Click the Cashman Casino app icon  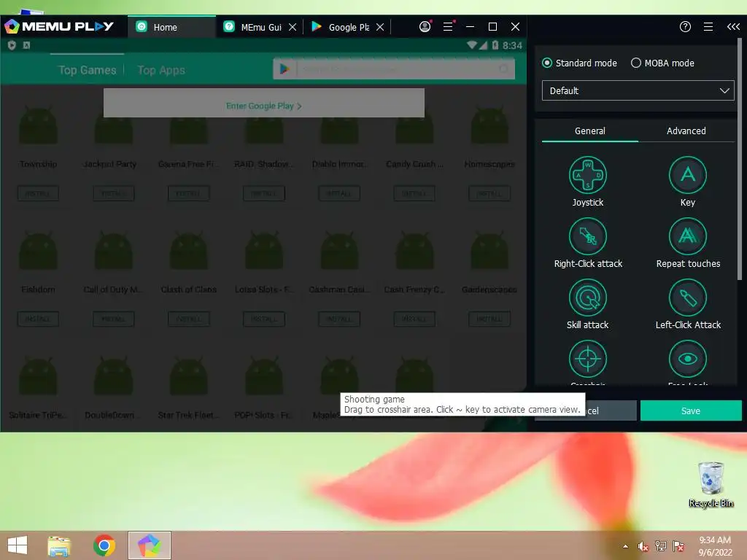(339, 251)
